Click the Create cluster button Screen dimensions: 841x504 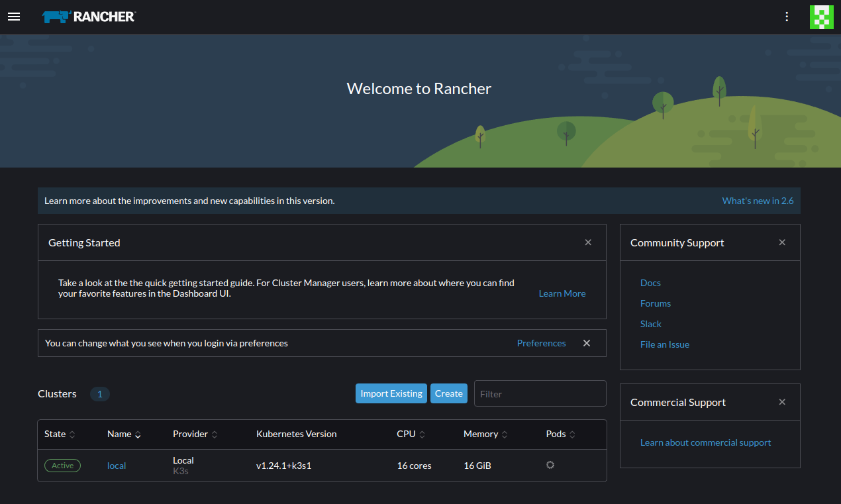coord(449,393)
